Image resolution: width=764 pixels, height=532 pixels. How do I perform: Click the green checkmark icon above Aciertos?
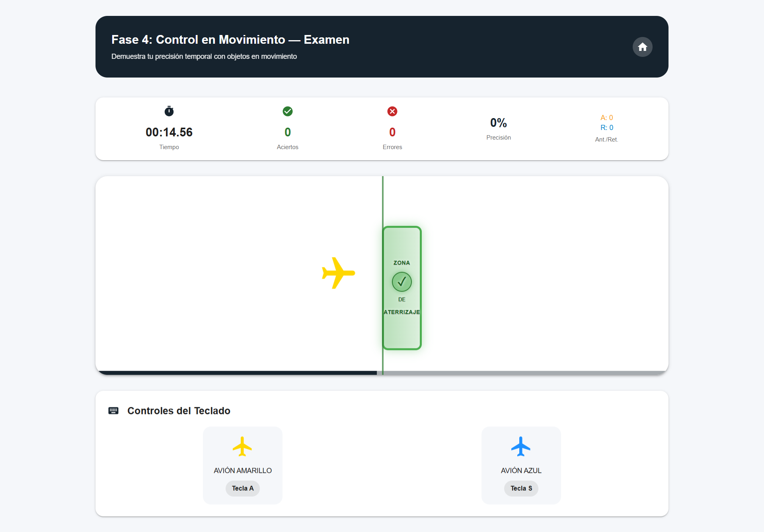[x=288, y=111]
